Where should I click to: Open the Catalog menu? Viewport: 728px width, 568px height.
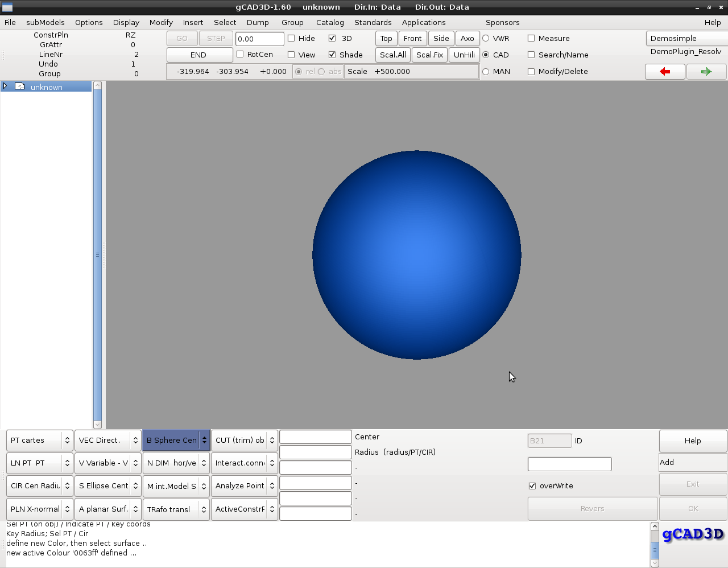tap(330, 22)
